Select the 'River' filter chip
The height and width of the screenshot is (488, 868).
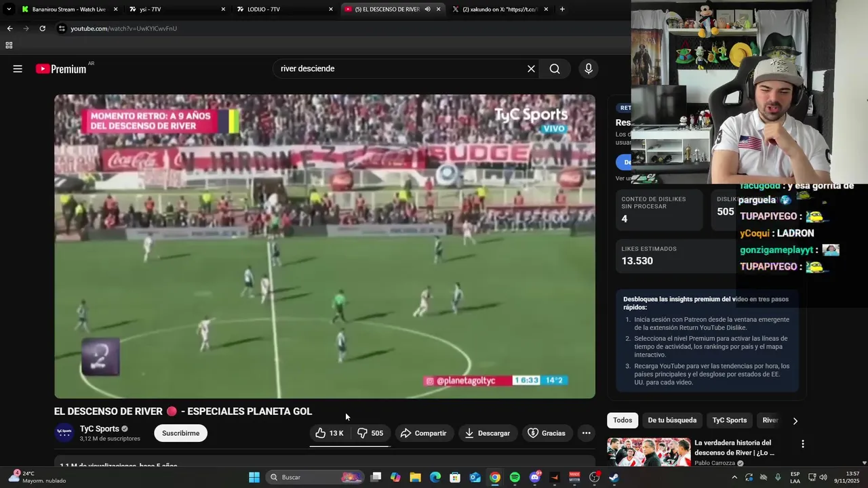[770, 420]
